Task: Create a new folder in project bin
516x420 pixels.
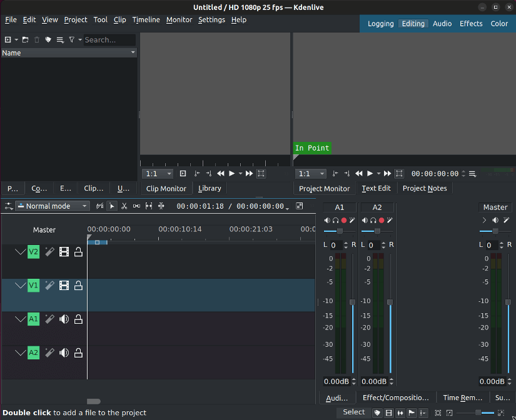Action: (x=26, y=40)
